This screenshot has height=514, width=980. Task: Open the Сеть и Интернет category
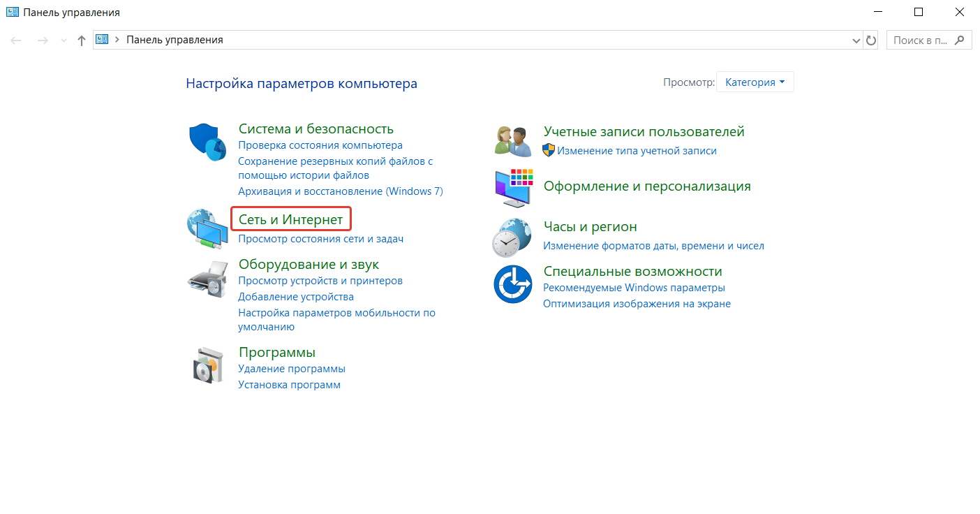tap(290, 220)
